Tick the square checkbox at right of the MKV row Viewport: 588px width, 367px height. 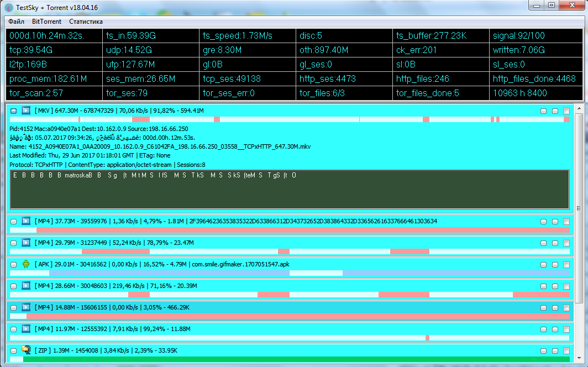tap(566, 111)
